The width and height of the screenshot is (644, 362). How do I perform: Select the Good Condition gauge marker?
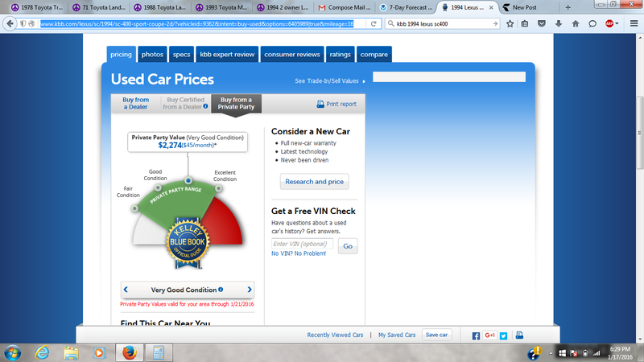click(x=158, y=187)
